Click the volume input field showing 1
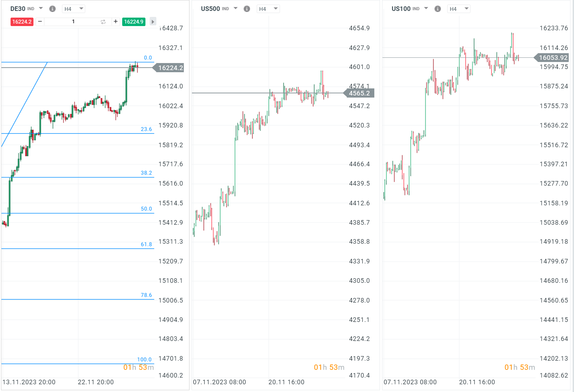This screenshot has height=392, width=574. pos(73,21)
